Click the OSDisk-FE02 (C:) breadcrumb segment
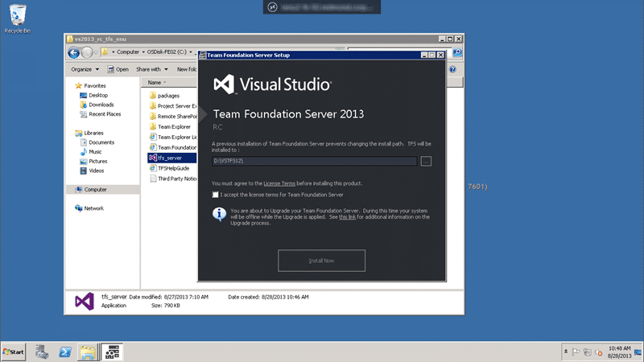Viewport: 644px width, 362px height. tap(167, 52)
